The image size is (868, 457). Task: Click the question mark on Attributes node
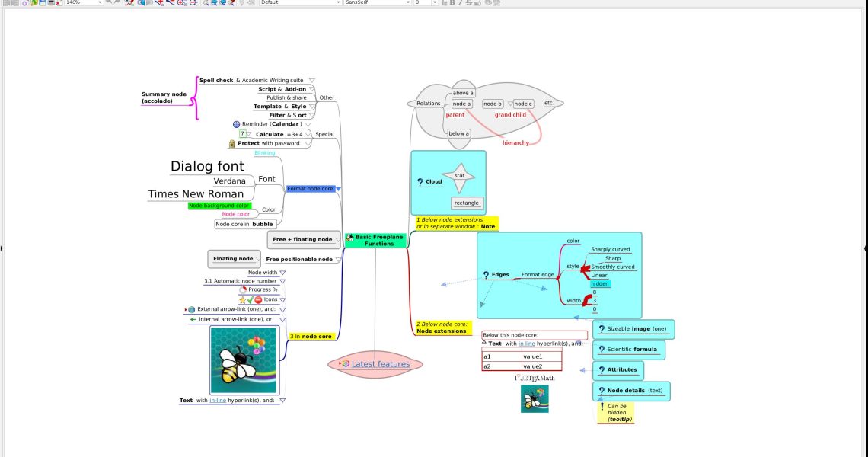coord(602,370)
